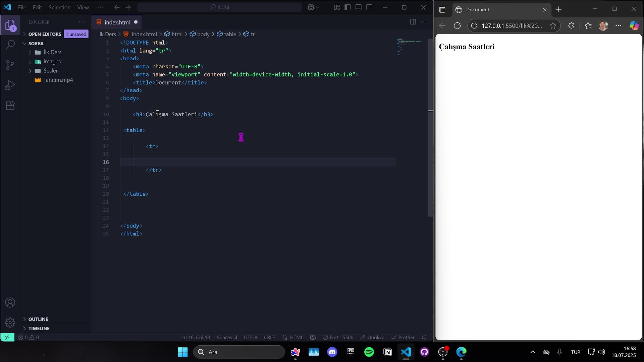Expand the Sesler folder
The image size is (644, 362).
point(50,71)
